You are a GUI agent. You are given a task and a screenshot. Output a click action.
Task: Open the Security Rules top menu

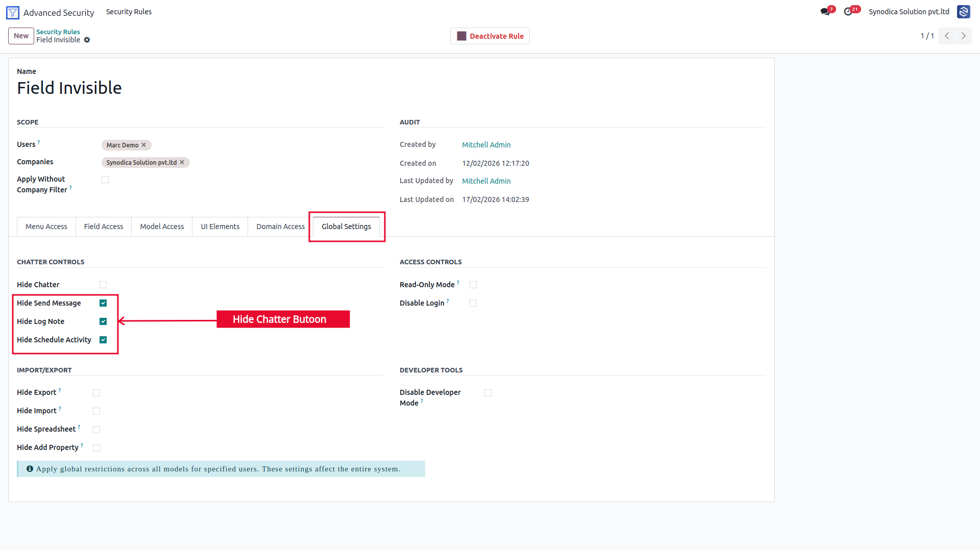[129, 12]
